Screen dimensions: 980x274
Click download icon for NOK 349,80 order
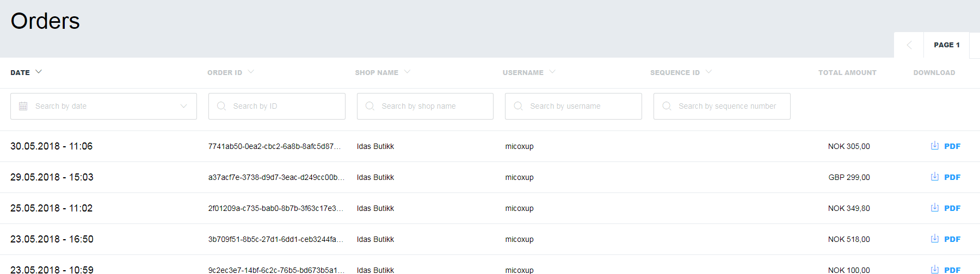(x=935, y=208)
